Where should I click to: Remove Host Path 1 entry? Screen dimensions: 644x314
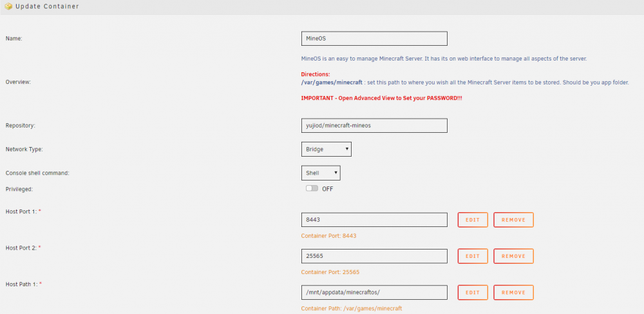pyautogui.click(x=513, y=292)
